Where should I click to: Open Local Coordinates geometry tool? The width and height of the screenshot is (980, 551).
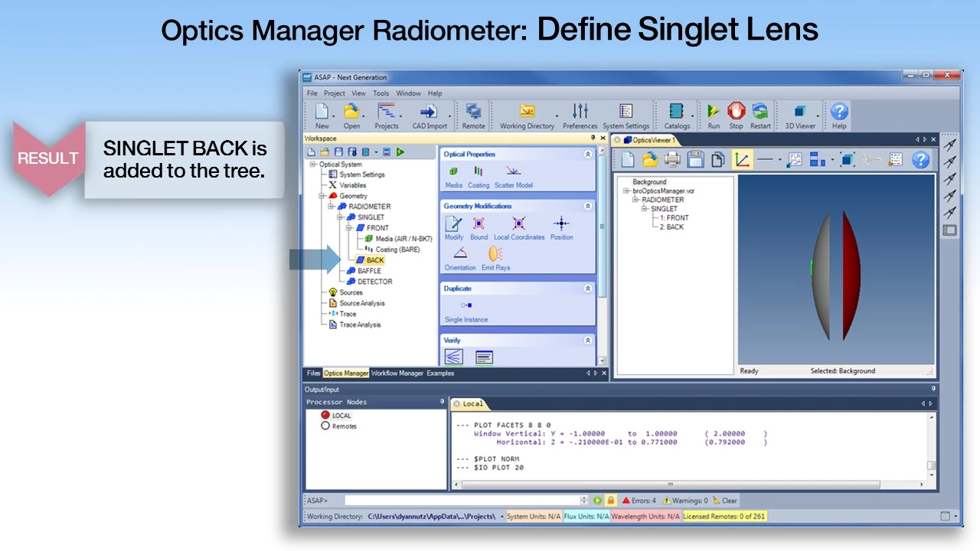click(519, 224)
